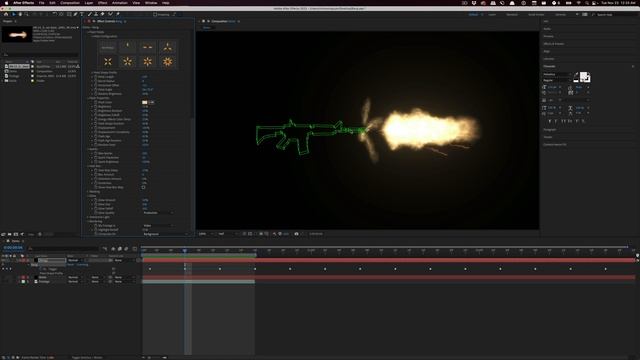Open the Flash Color swatch
Image resolution: width=640 pixels, height=360 pixels.
coord(144,102)
